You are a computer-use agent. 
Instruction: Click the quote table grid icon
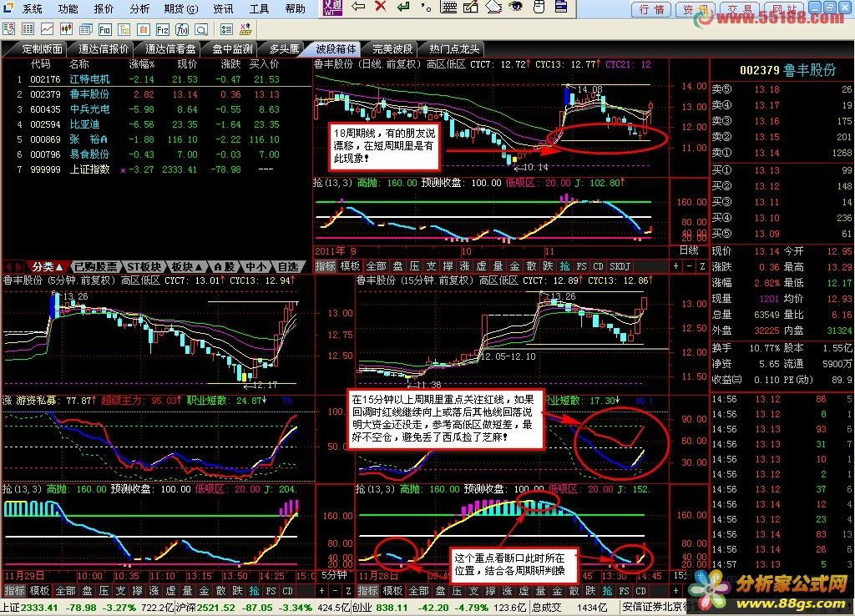pos(28,29)
